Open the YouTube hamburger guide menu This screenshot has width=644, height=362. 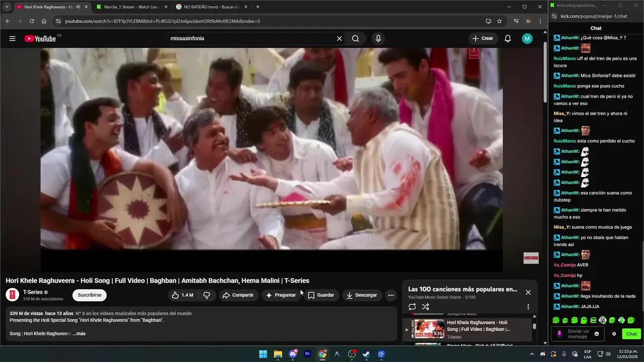click(x=12, y=39)
